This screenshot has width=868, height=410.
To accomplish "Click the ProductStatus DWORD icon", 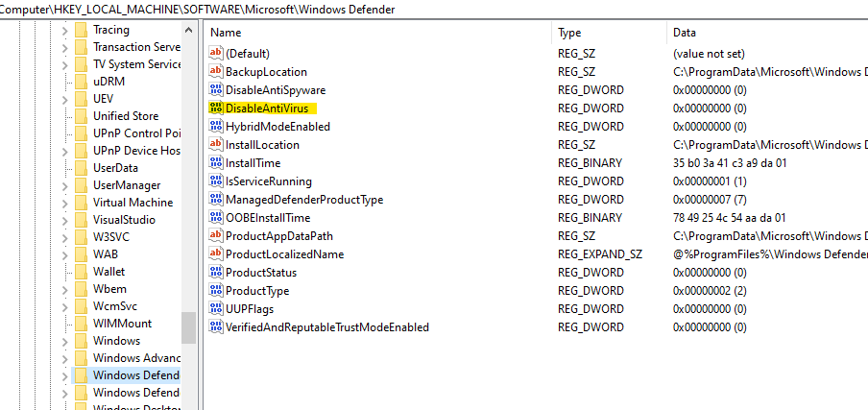I will [215, 273].
